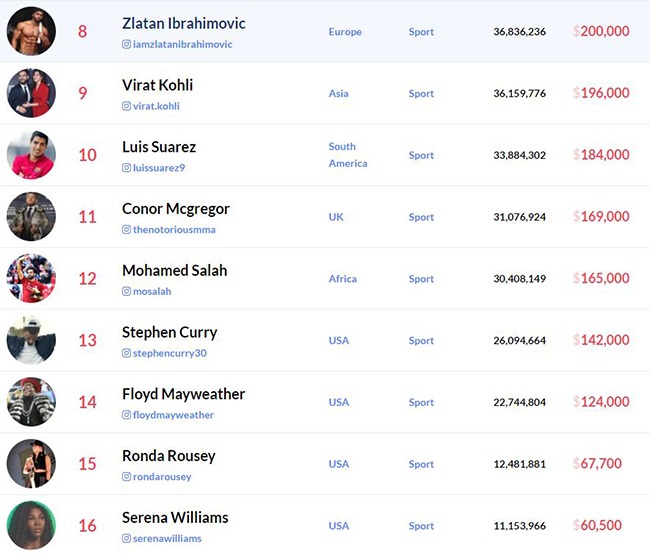The width and height of the screenshot is (650, 553).
Task: Select the South America region link
Action: pos(348,155)
